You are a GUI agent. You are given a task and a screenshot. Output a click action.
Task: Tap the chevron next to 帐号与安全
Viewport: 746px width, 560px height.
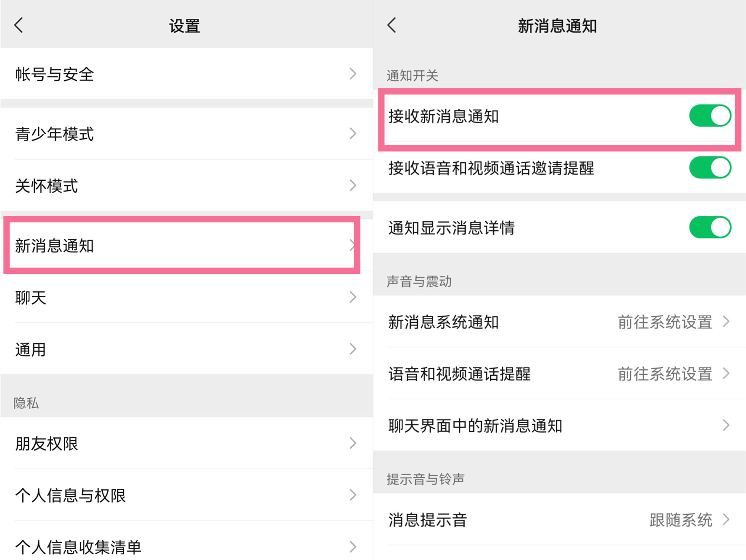[353, 74]
